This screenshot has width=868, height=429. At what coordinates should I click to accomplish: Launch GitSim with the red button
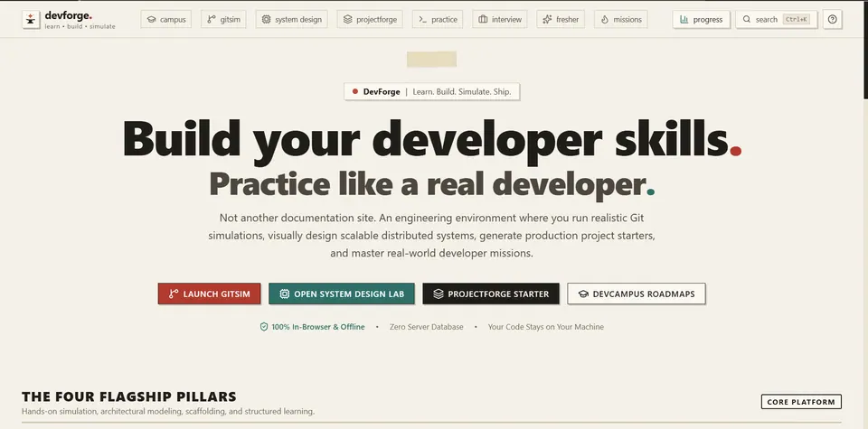pos(209,294)
